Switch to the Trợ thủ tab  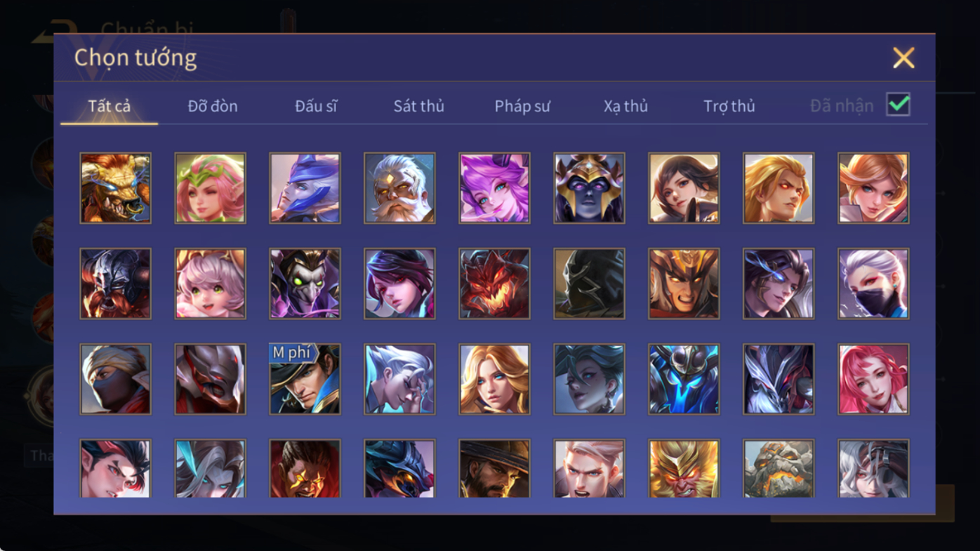coord(729,106)
